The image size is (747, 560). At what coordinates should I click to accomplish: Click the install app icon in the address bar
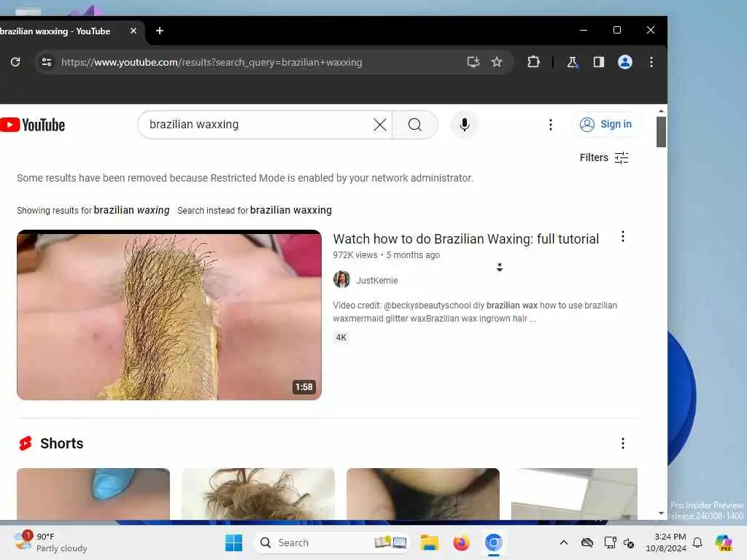point(473,62)
